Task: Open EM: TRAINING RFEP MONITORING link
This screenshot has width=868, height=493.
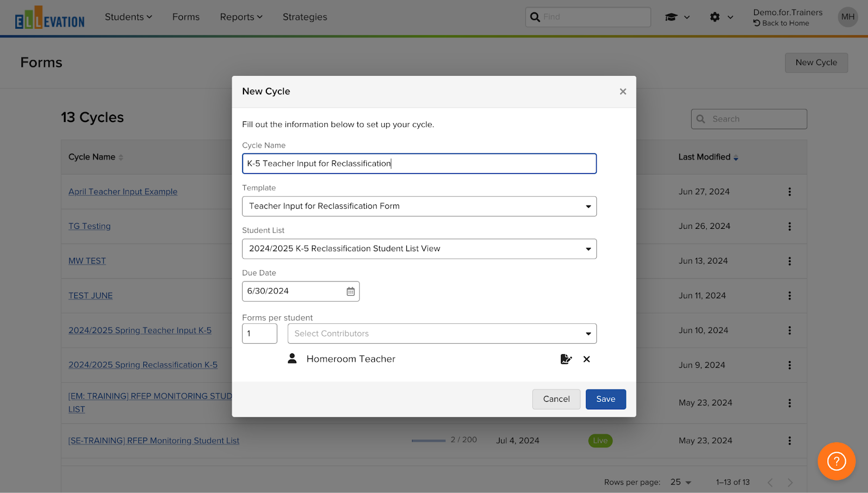Action: pyautogui.click(x=150, y=402)
